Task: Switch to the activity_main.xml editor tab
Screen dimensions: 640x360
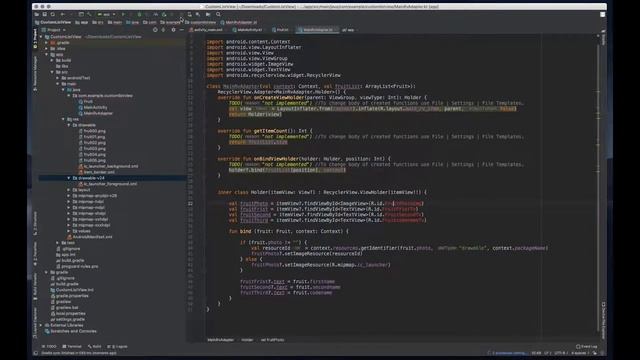Action: pos(206,30)
